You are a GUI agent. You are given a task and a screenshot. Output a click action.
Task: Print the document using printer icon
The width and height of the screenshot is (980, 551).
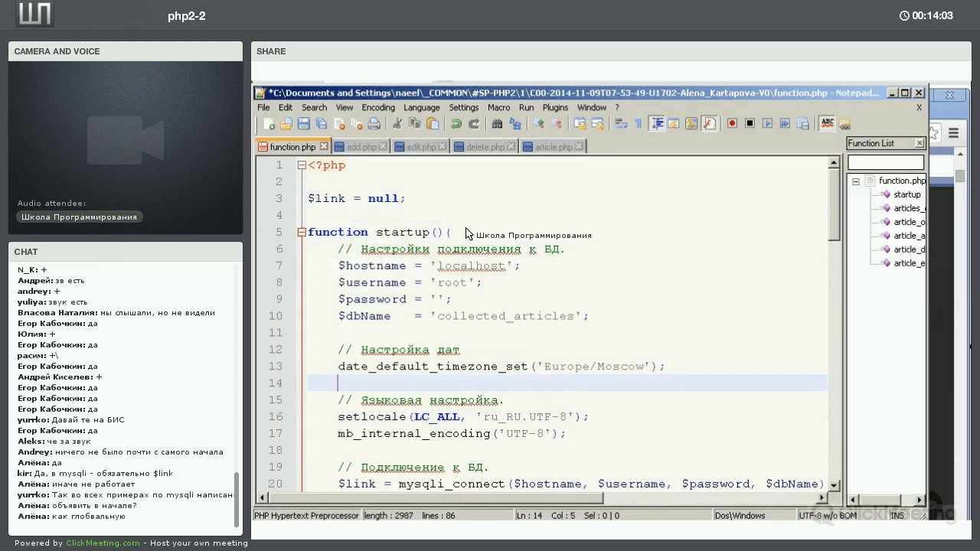pyautogui.click(x=374, y=124)
